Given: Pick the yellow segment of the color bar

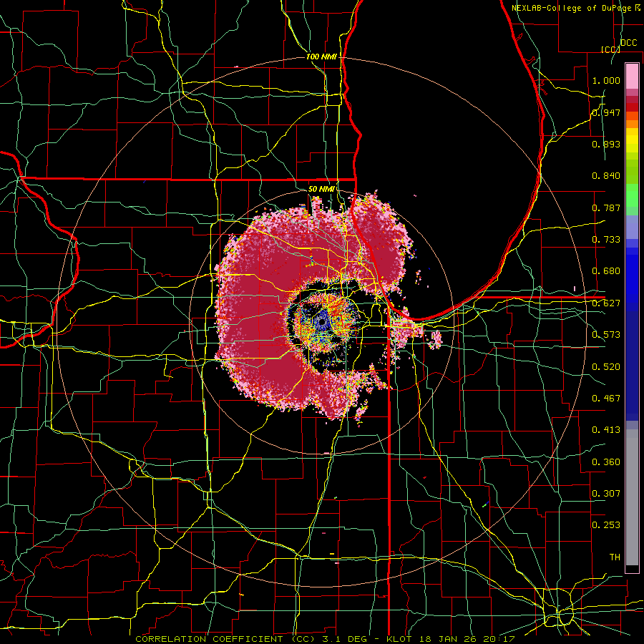Looking at the screenshot, I should [x=632, y=141].
